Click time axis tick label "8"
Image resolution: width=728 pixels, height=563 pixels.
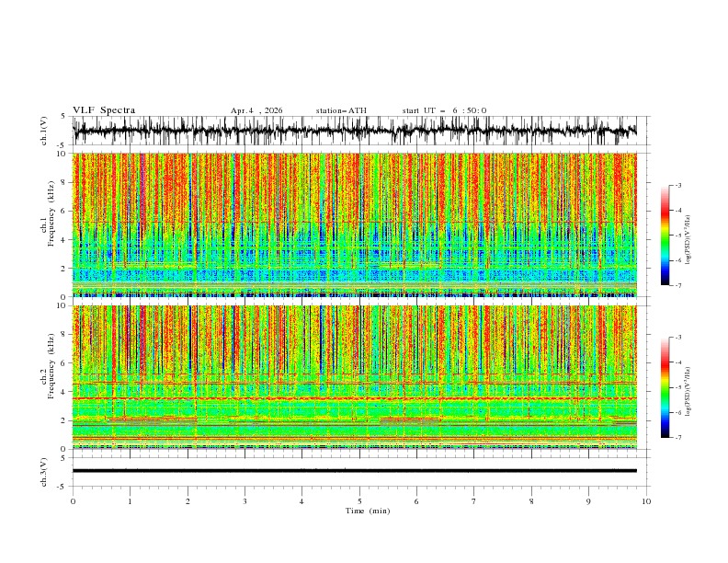click(x=531, y=501)
